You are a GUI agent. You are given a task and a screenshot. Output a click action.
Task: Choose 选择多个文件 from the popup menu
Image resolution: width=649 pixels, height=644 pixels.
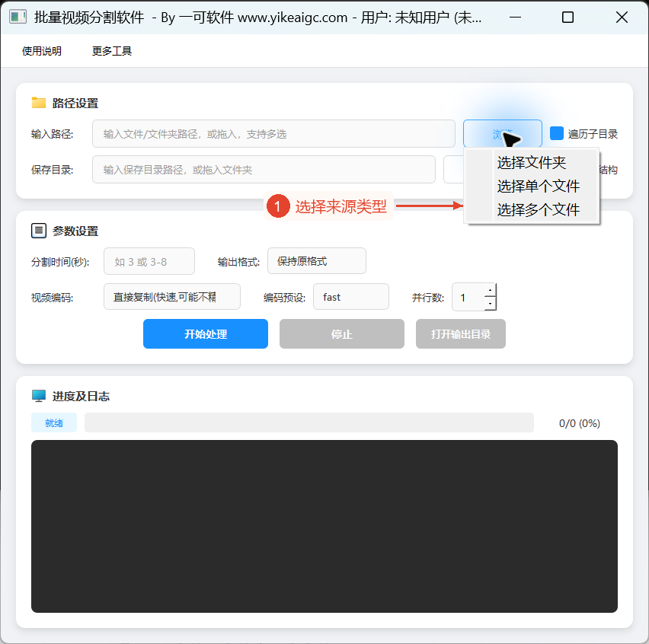tap(532, 209)
